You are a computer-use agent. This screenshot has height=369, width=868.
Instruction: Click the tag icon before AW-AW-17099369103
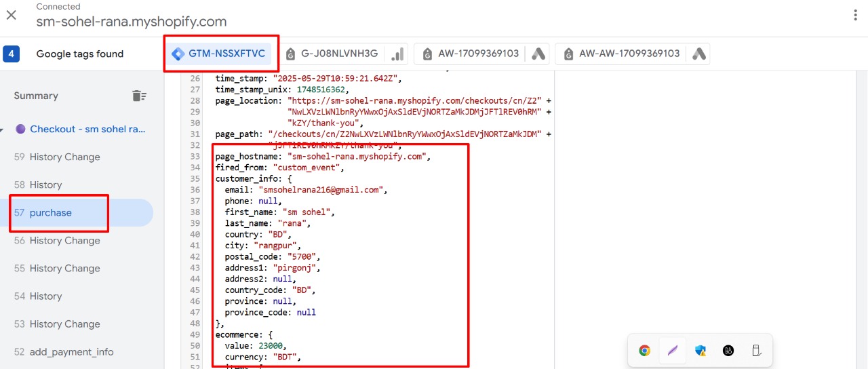click(569, 54)
